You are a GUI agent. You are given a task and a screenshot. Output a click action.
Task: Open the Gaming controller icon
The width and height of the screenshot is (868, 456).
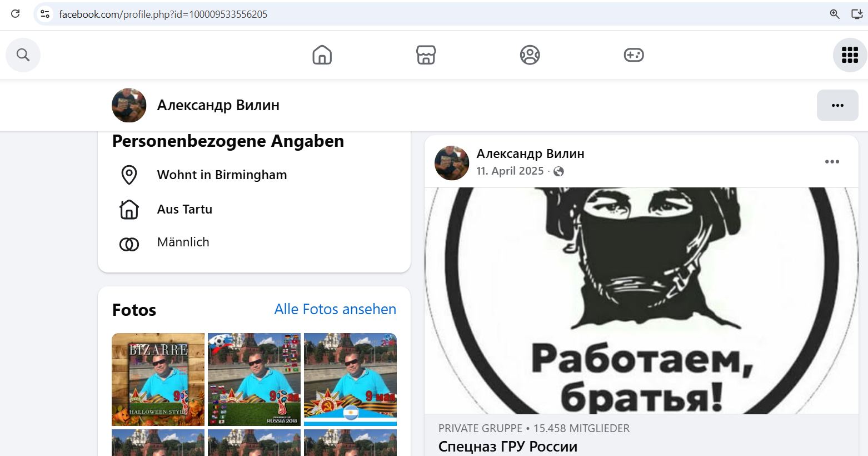(x=633, y=55)
